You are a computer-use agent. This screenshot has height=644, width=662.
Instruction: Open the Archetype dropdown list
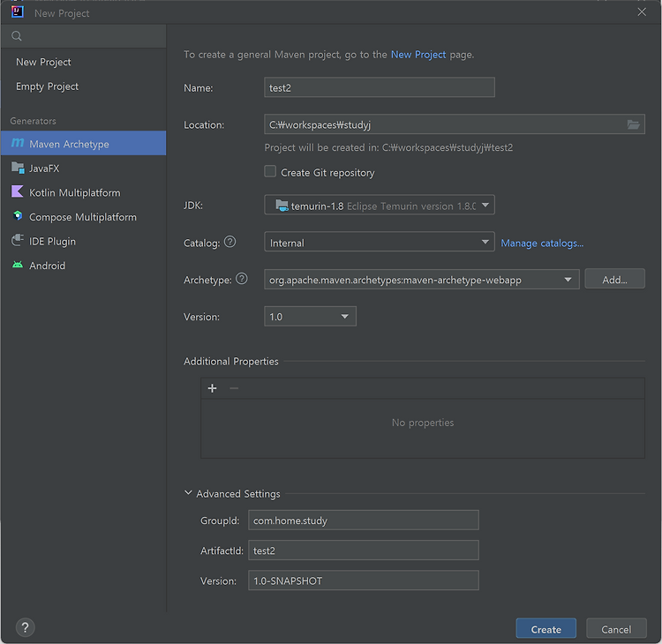coord(421,280)
